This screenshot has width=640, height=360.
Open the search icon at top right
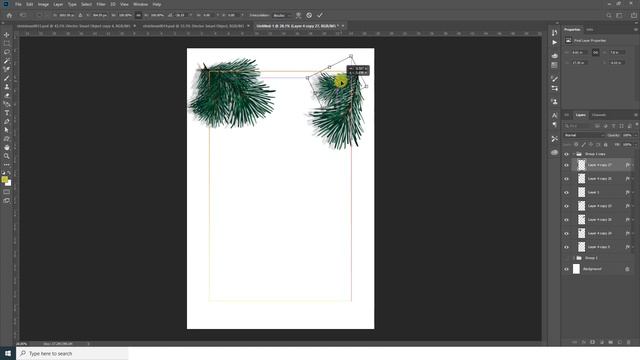609,15
